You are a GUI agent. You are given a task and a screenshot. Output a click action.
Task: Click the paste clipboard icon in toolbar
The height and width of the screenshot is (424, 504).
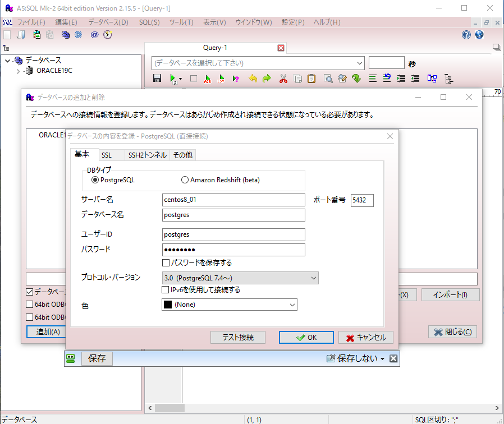click(312, 79)
